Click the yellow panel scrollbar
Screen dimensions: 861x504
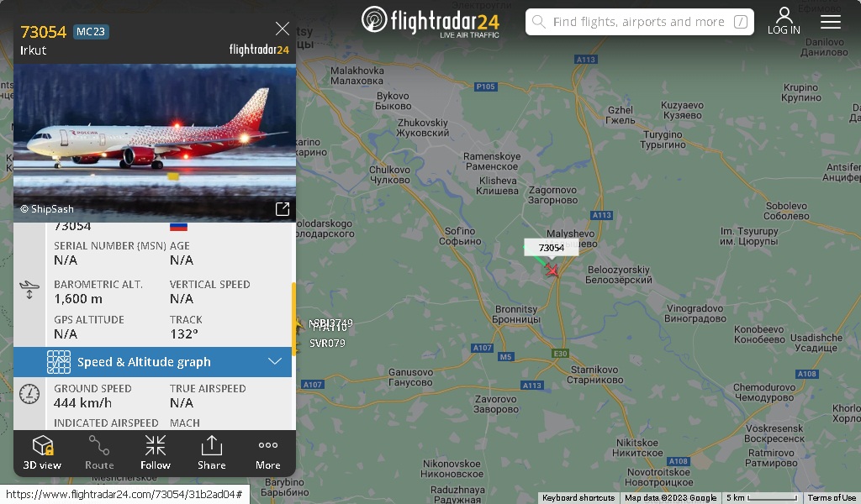[x=293, y=319]
